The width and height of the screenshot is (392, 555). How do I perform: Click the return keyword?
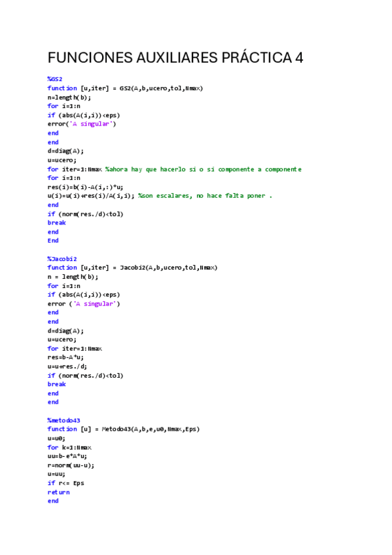[59, 492]
